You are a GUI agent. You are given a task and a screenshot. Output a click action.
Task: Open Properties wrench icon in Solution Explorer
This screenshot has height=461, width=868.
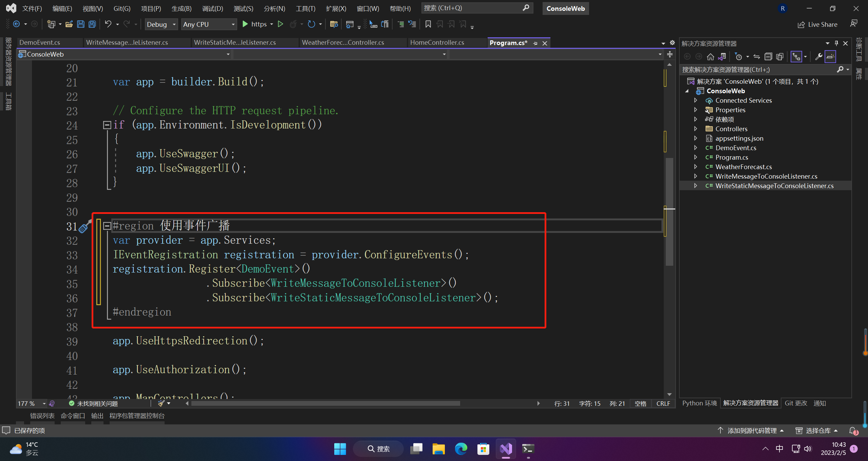818,57
